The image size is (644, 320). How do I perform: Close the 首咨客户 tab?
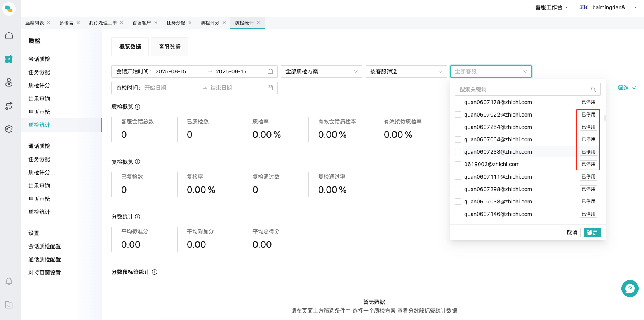(x=156, y=23)
